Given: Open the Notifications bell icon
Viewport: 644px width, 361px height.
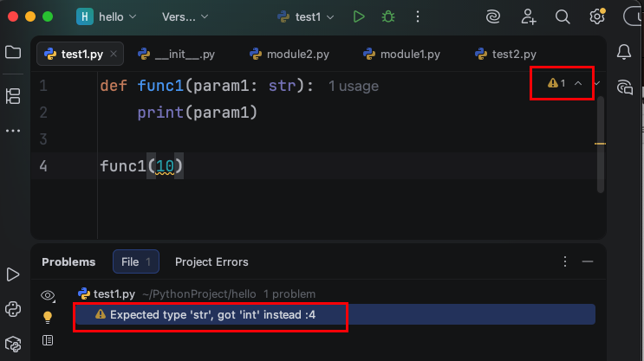Looking at the screenshot, I should pyautogui.click(x=623, y=53).
